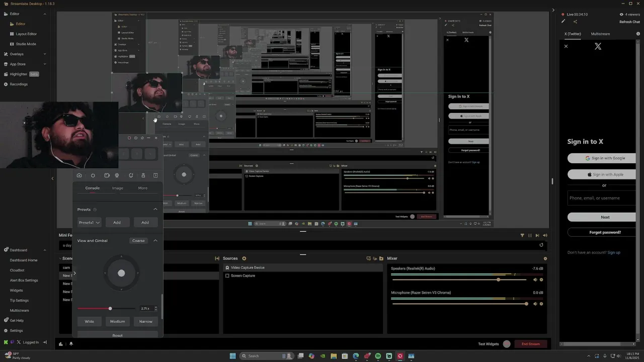The height and width of the screenshot is (362, 644).
Task: Pause the Mini Feed event queue
Action: [530, 235]
